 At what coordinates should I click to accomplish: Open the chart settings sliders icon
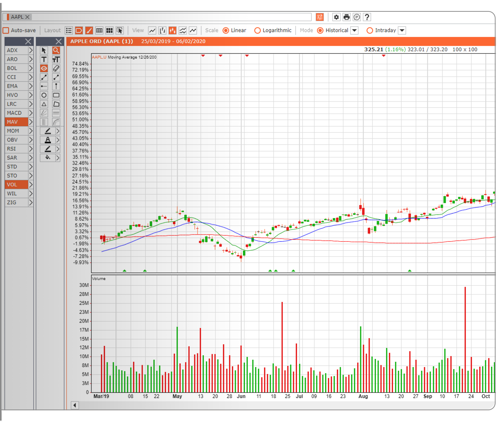320,17
